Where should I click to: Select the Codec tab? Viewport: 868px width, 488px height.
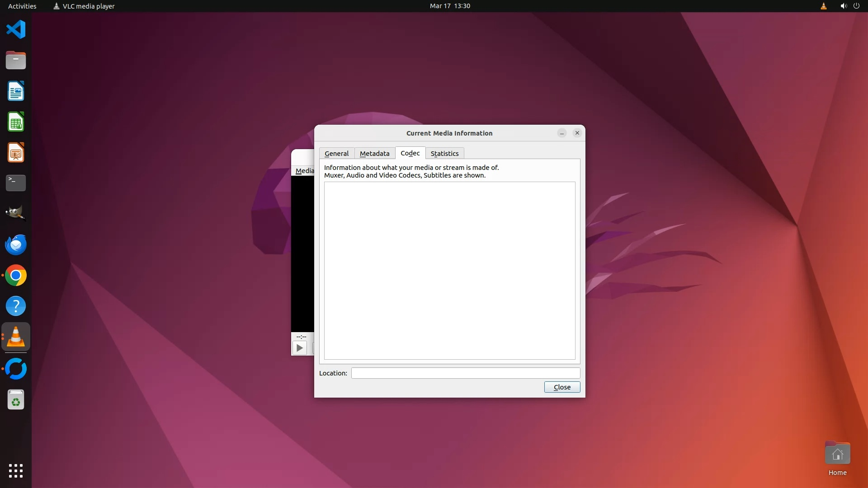[x=410, y=153]
